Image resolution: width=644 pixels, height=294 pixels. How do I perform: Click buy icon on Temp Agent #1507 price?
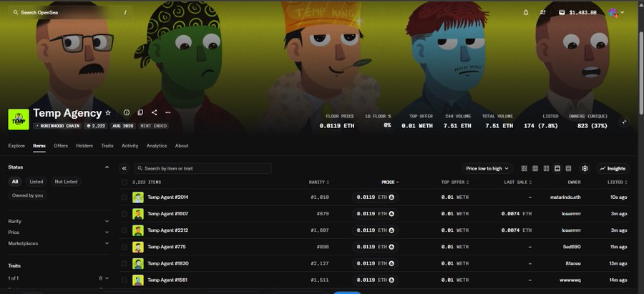(391, 214)
